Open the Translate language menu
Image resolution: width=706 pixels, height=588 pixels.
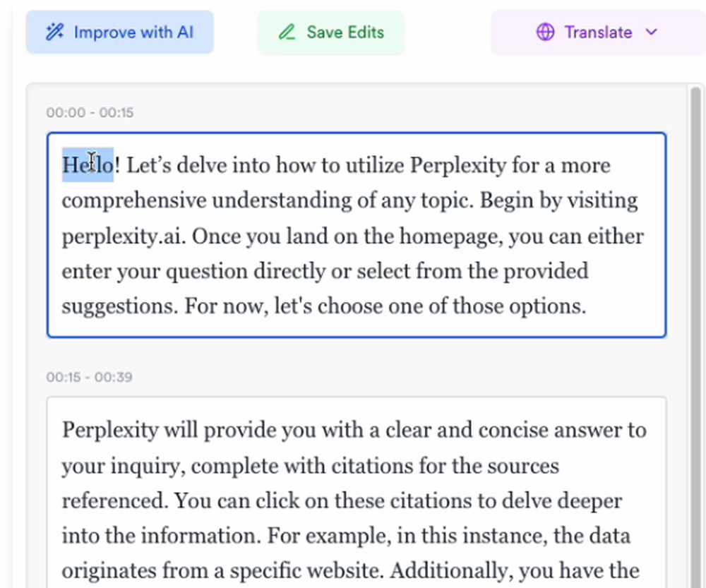point(598,32)
